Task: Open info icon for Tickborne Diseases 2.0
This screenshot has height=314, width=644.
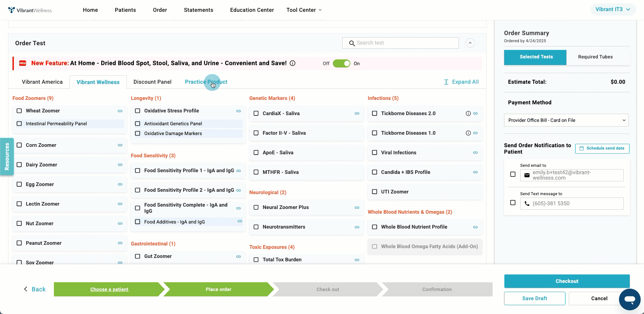Action: point(468,114)
